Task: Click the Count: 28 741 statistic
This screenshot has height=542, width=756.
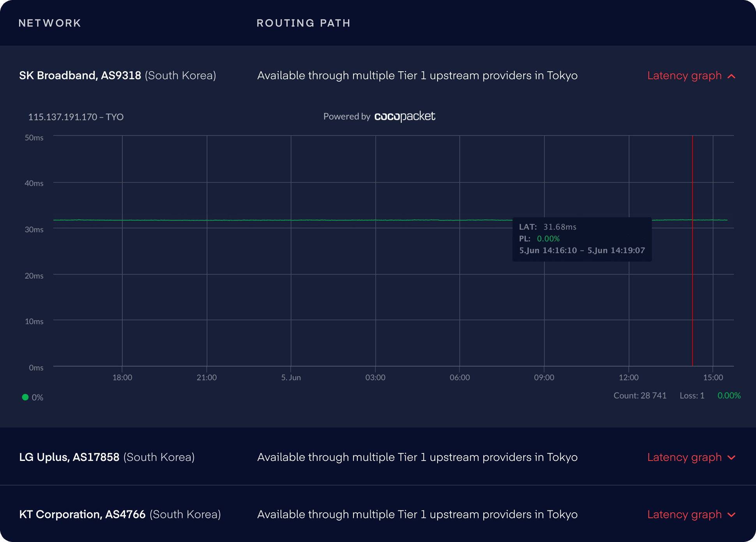Action: click(x=640, y=395)
